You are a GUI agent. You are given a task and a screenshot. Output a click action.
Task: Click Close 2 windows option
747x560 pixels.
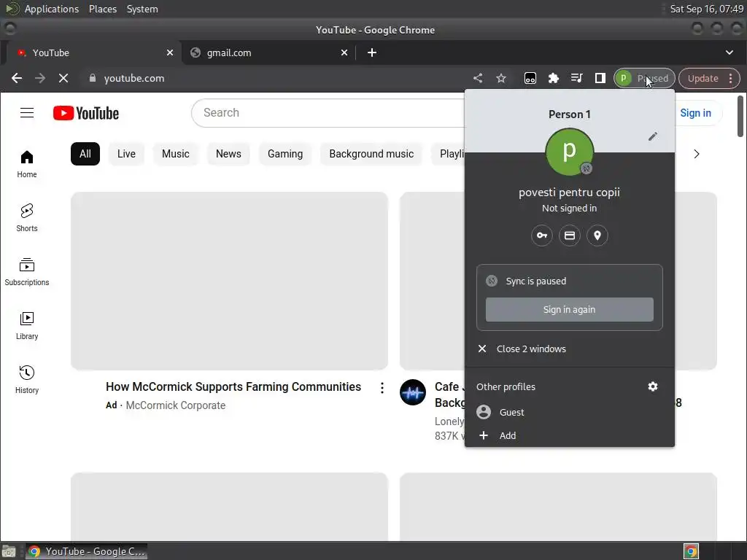[x=569, y=349]
